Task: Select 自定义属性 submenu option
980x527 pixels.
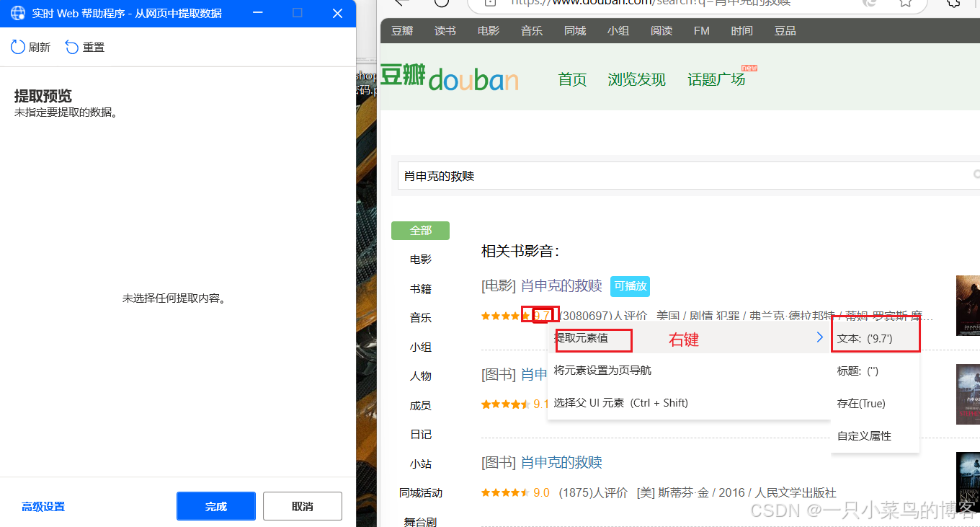Action: coord(876,435)
